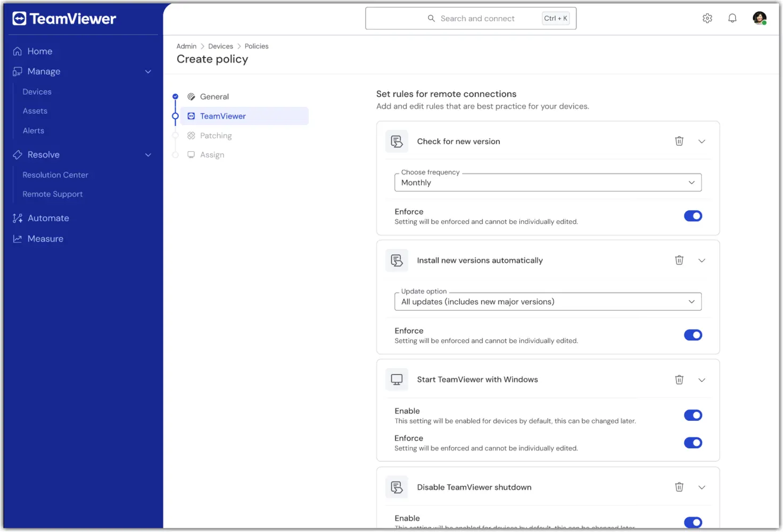The width and height of the screenshot is (783, 532).
Task: Open Remote Support in the sidebar
Action: coord(53,194)
